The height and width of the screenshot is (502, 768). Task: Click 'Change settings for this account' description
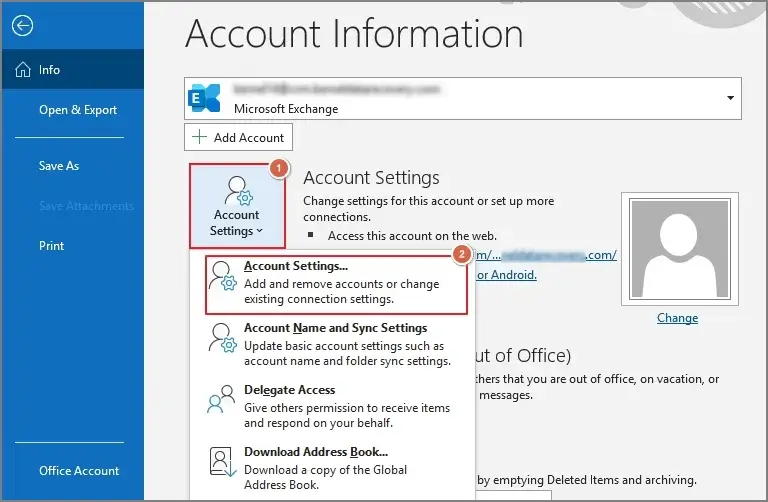click(x=429, y=209)
